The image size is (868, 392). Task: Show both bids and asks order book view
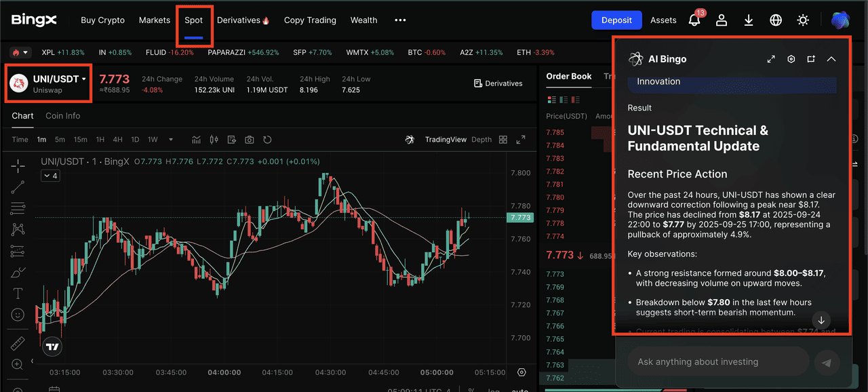tap(551, 100)
